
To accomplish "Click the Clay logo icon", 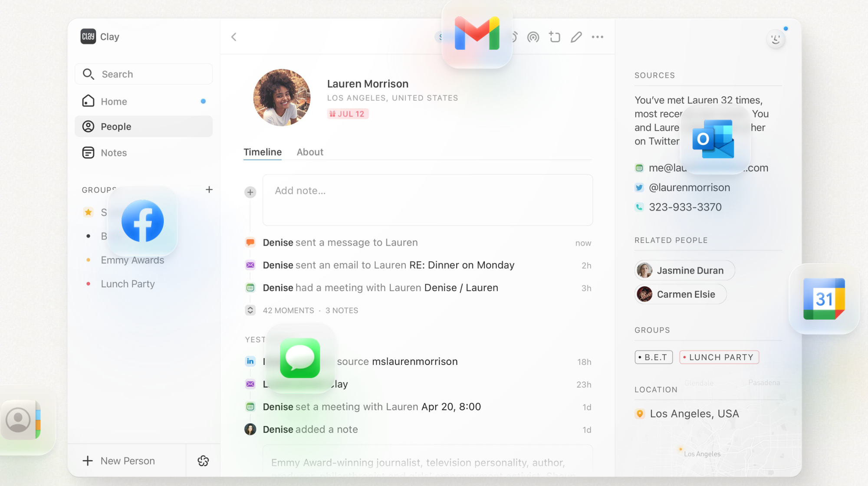I will coord(88,36).
